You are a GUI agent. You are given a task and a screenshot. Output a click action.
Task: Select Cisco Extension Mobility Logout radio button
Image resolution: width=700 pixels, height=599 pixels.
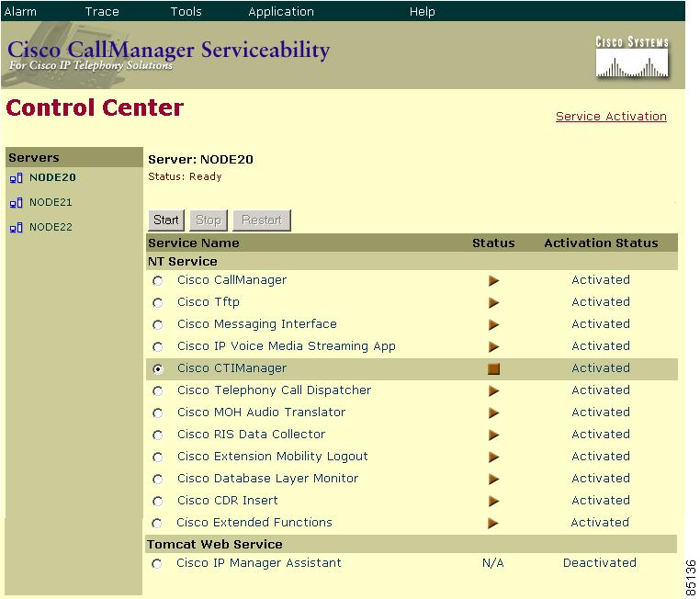tap(158, 458)
